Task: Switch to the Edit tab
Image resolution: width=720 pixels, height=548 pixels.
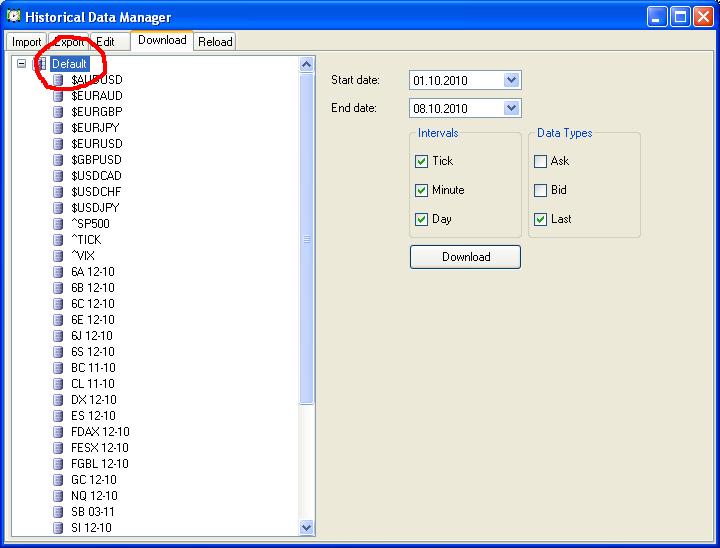Action: (110, 42)
